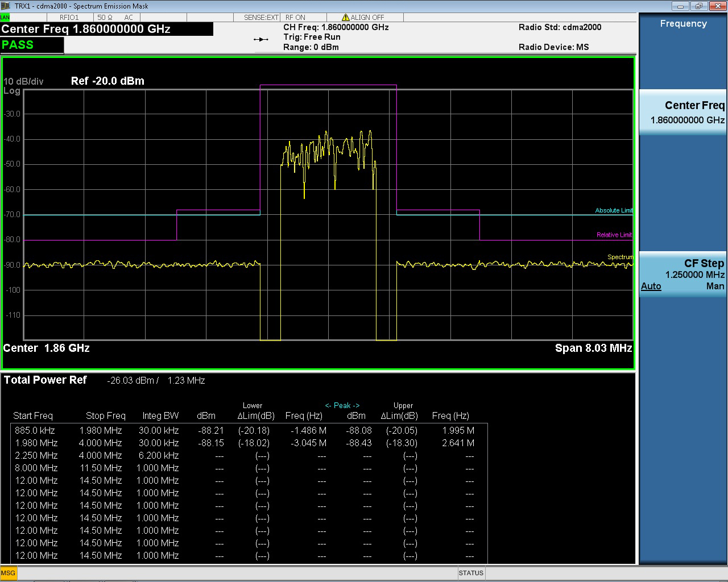Click the AC coupling indicator
This screenshot has width=728, height=582.
pos(129,17)
